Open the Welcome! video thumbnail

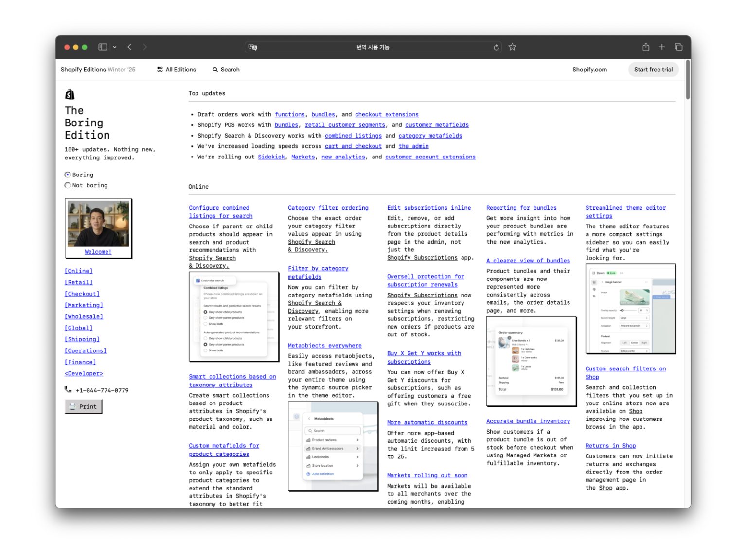(98, 225)
